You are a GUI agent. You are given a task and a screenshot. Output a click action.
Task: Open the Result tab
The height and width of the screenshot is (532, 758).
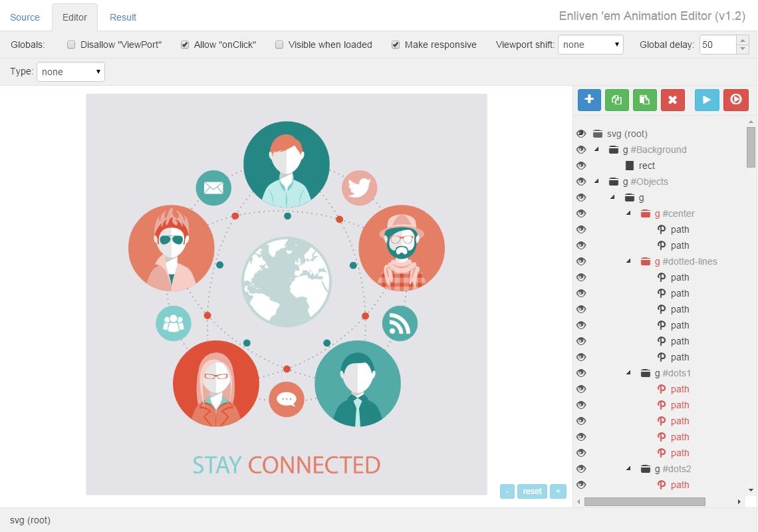tap(122, 17)
